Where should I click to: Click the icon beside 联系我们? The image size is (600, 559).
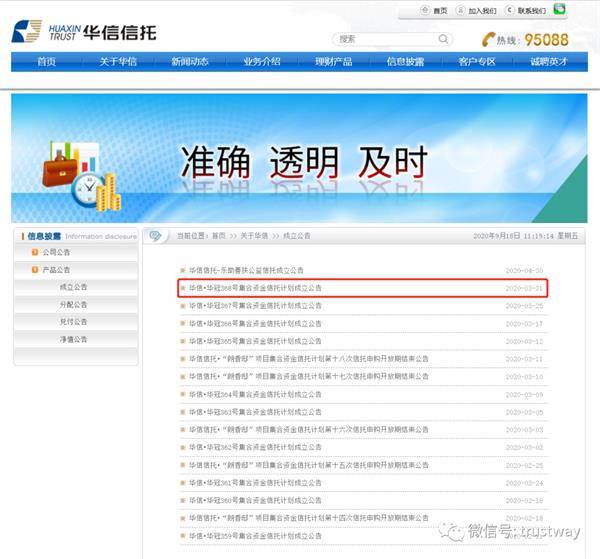tap(509, 10)
